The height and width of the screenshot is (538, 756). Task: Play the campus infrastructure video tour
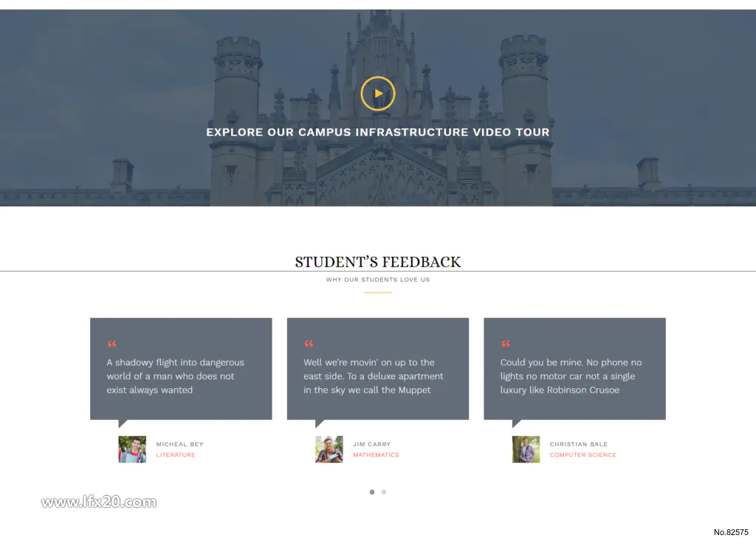pyautogui.click(x=378, y=94)
